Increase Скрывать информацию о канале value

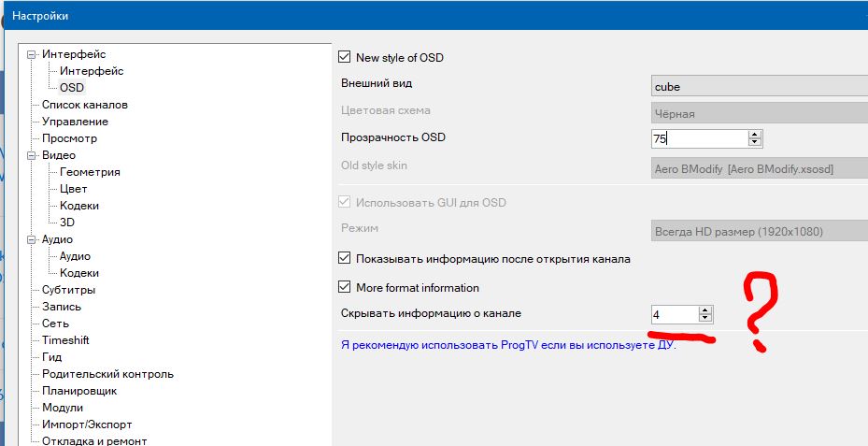[705, 309]
